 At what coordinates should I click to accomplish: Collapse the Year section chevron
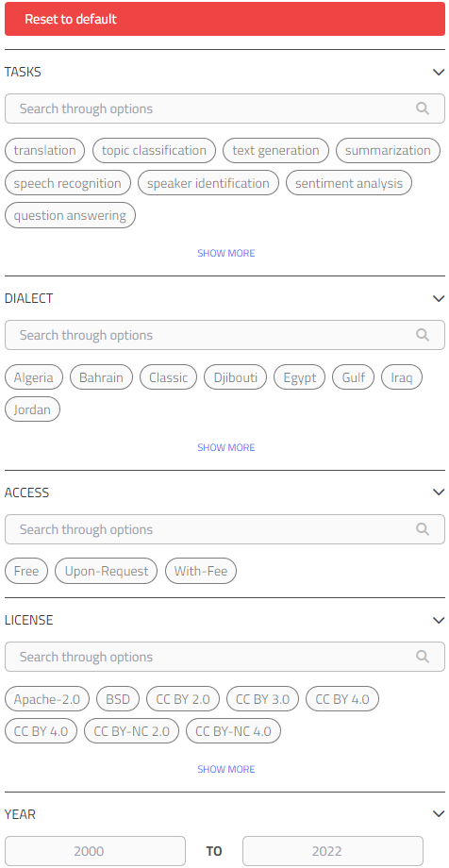(x=439, y=813)
